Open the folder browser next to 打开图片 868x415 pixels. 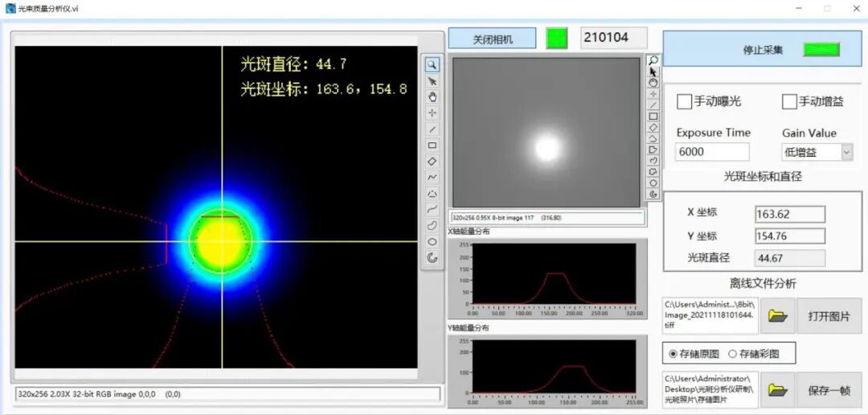778,316
